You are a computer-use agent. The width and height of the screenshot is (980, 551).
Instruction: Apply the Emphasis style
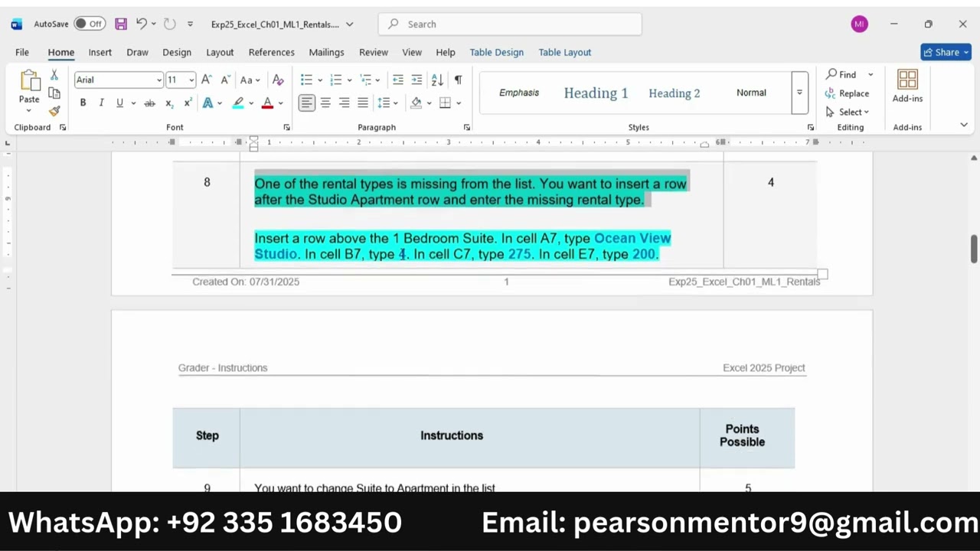[x=519, y=93]
